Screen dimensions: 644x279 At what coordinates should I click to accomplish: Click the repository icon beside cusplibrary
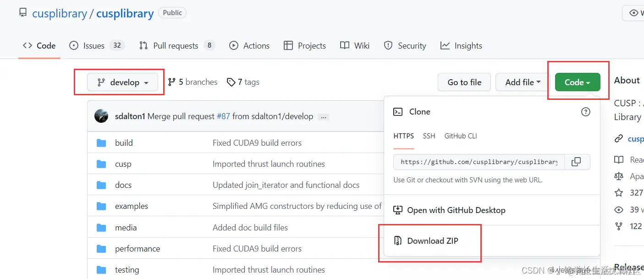coord(23,13)
